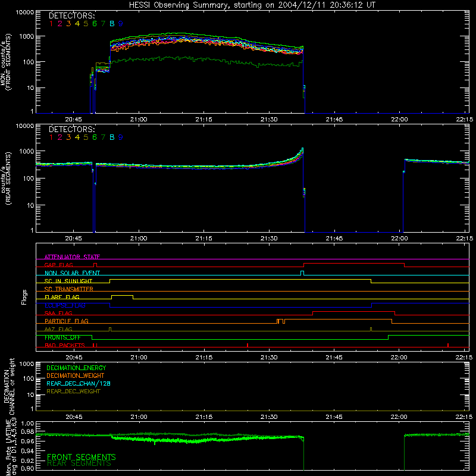This screenshot has height=476, width=476.
Task: Click the GAP_FLAG label
Action: (58, 265)
